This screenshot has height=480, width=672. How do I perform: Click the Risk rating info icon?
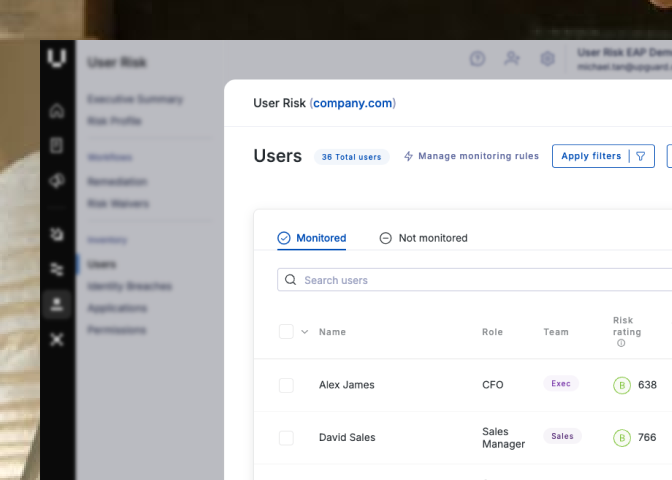point(621,343)
